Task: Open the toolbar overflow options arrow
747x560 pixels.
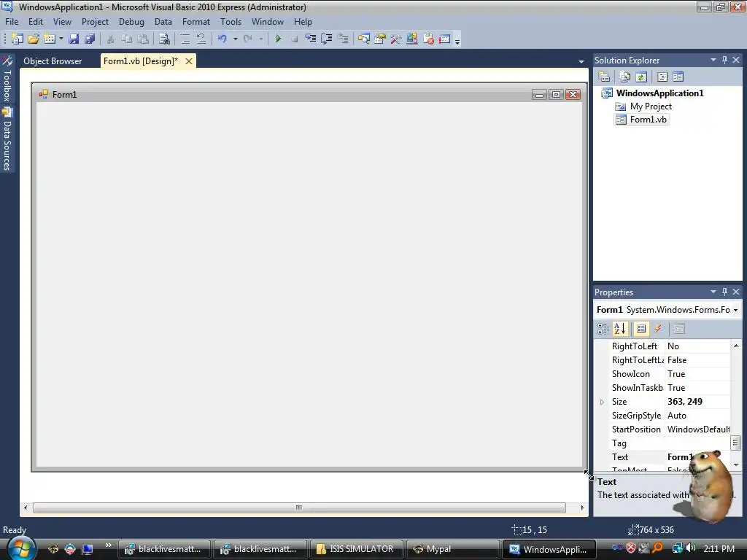Action: coord(457,41)
